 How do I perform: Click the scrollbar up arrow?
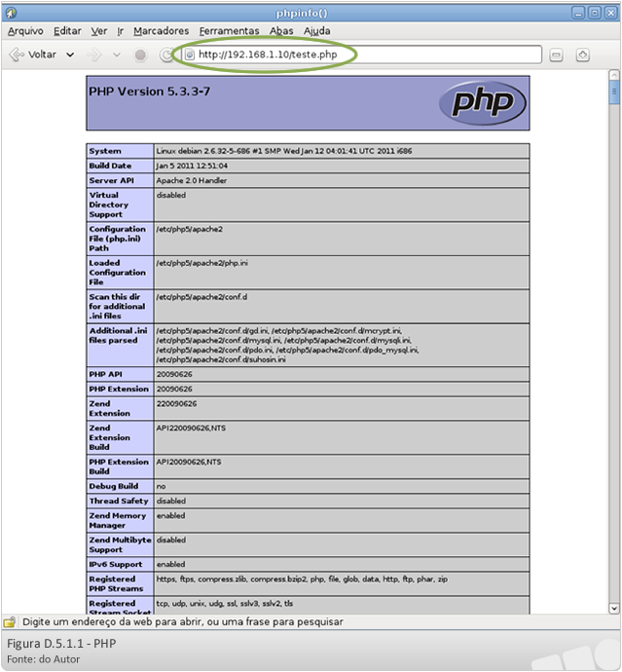614,75
